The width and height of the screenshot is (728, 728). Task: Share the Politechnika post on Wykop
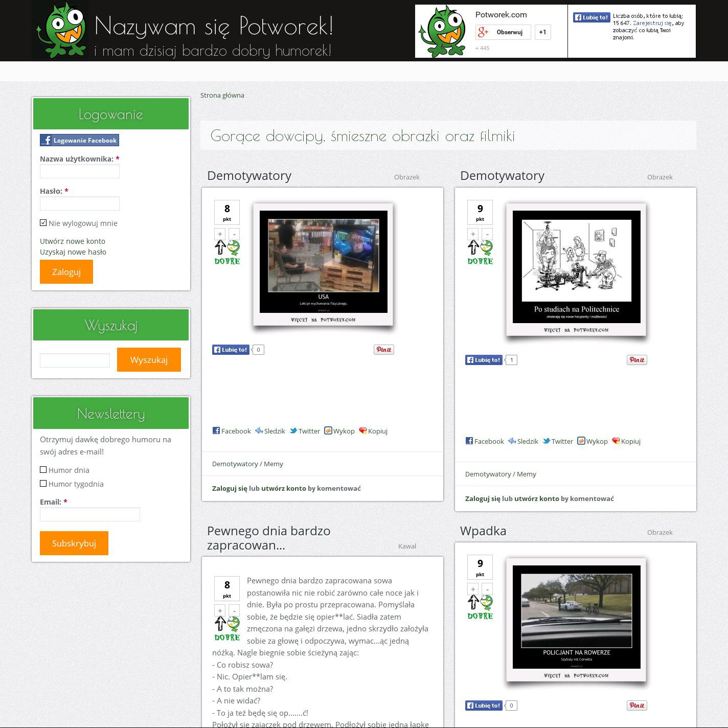pos(592,441)
